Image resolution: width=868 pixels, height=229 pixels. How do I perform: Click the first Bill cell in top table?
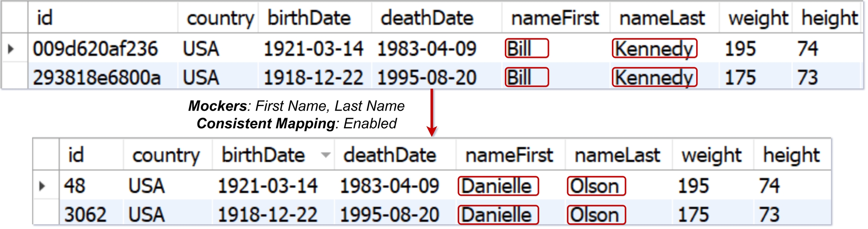526,49
